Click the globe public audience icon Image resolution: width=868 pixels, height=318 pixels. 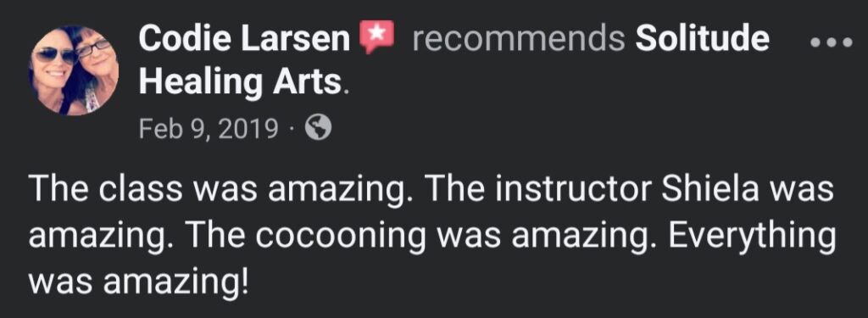pyautogui.click(x=319, y=127)
